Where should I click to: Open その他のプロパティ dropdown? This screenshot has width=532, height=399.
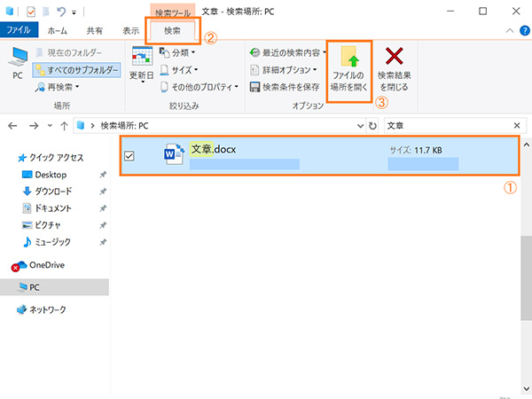pyautogui.click(x=199, y=87)
